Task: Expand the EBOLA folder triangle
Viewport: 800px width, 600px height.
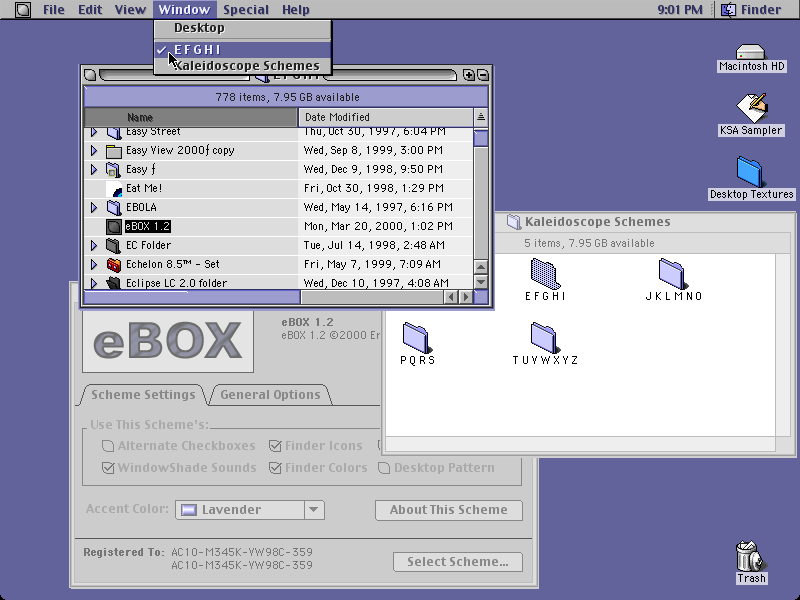Action: click(94, 207)
